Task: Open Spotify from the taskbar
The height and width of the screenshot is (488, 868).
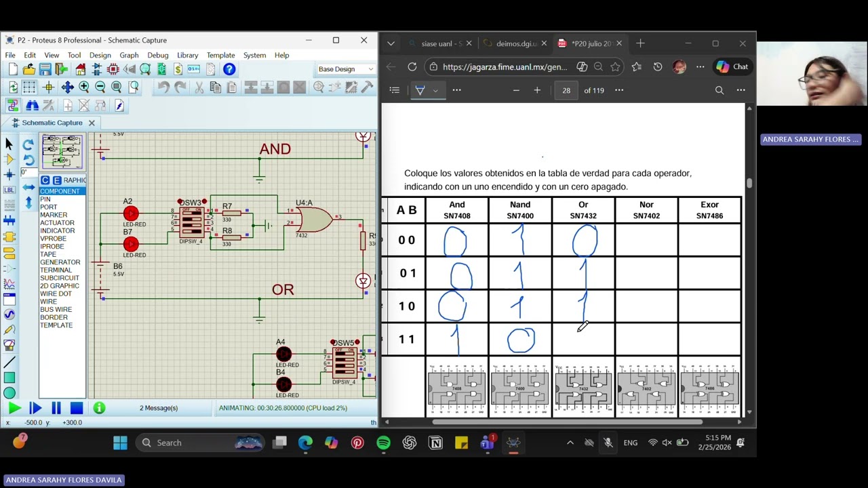Action: coord(383,443)
